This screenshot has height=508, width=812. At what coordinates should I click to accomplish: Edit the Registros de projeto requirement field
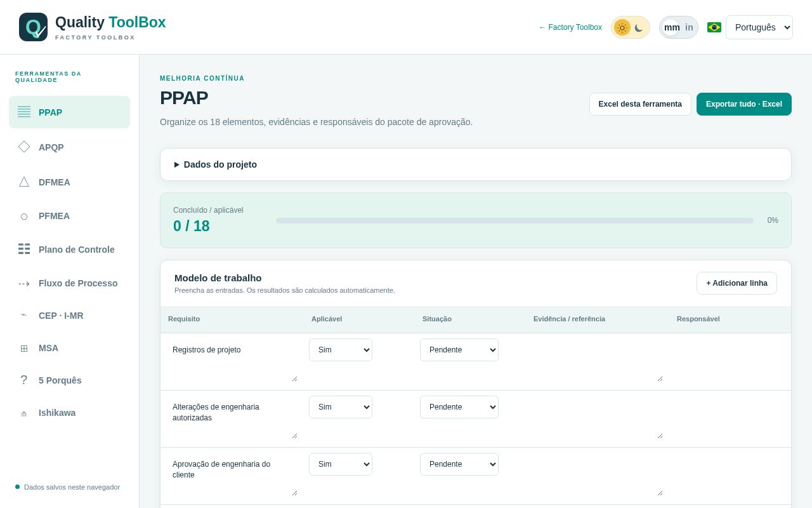click(x=233, y=361)
